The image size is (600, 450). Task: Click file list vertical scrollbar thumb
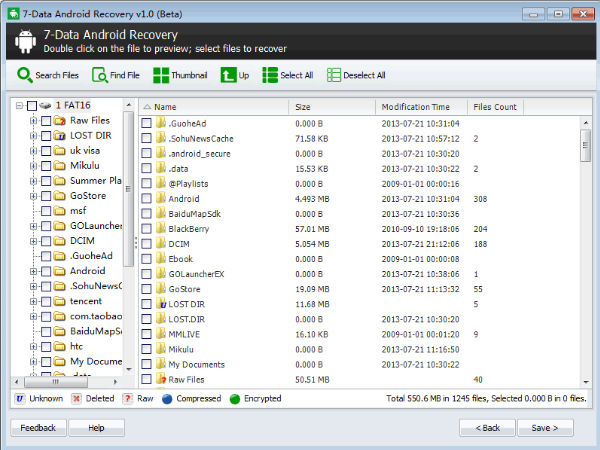(x=585, y=146)
